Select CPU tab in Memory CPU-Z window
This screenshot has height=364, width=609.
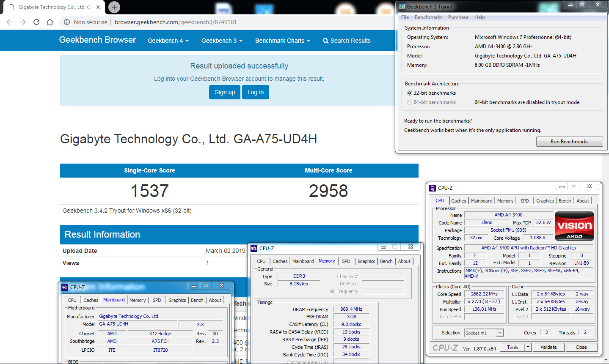(x=262, y=261)
